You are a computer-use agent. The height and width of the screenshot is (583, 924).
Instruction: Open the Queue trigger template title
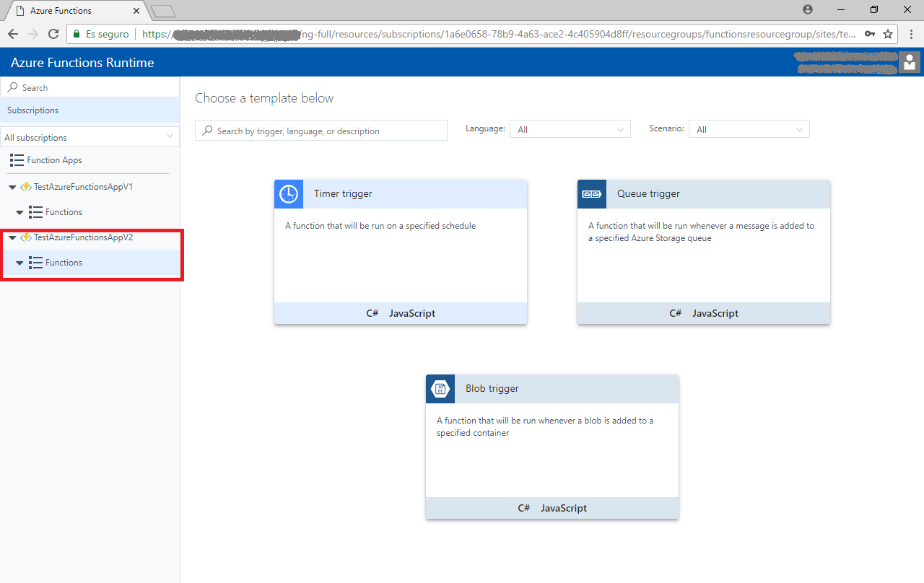[648, 194]
